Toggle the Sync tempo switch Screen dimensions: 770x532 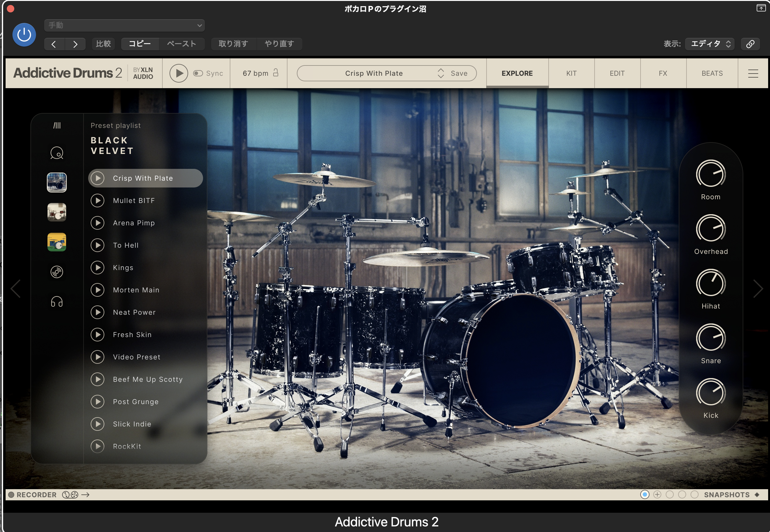198,73
